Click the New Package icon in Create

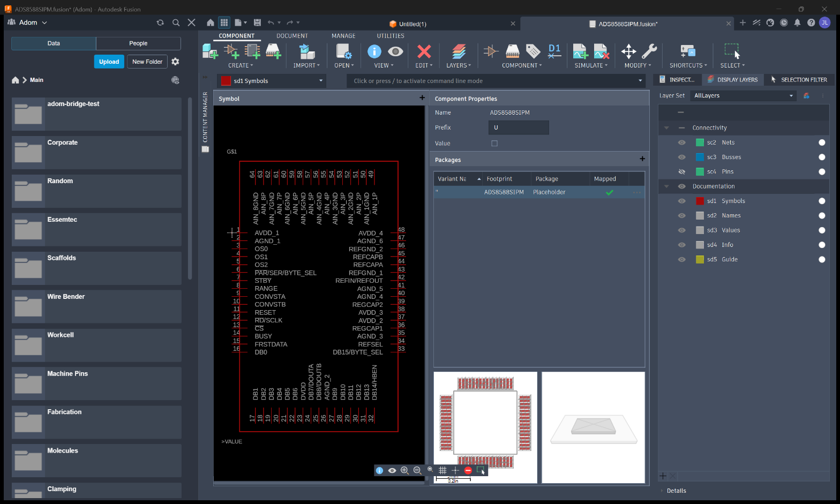tap(273, 51)
